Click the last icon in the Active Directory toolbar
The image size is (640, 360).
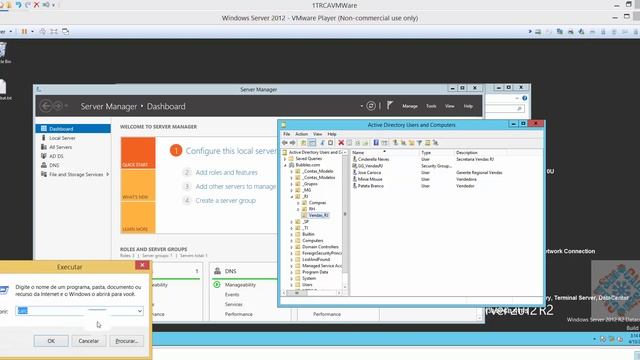pos(436,143)
